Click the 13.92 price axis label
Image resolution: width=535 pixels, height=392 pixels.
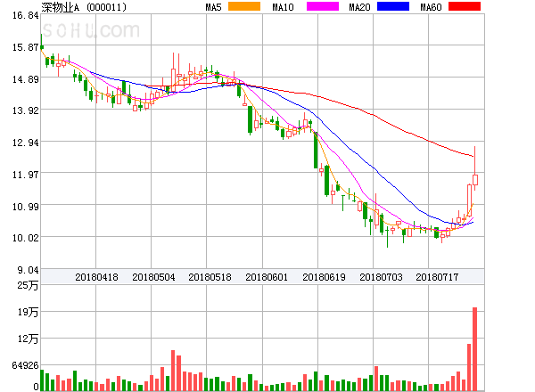25,110
